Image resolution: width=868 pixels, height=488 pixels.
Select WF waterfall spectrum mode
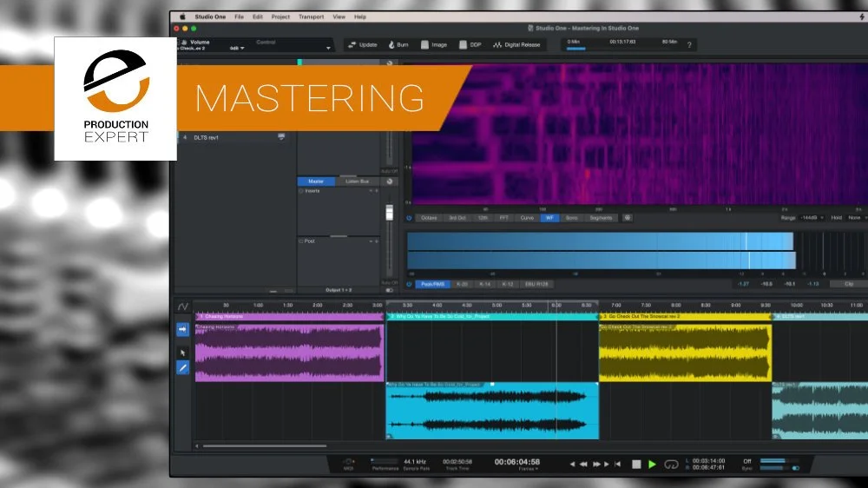(549, 218)
